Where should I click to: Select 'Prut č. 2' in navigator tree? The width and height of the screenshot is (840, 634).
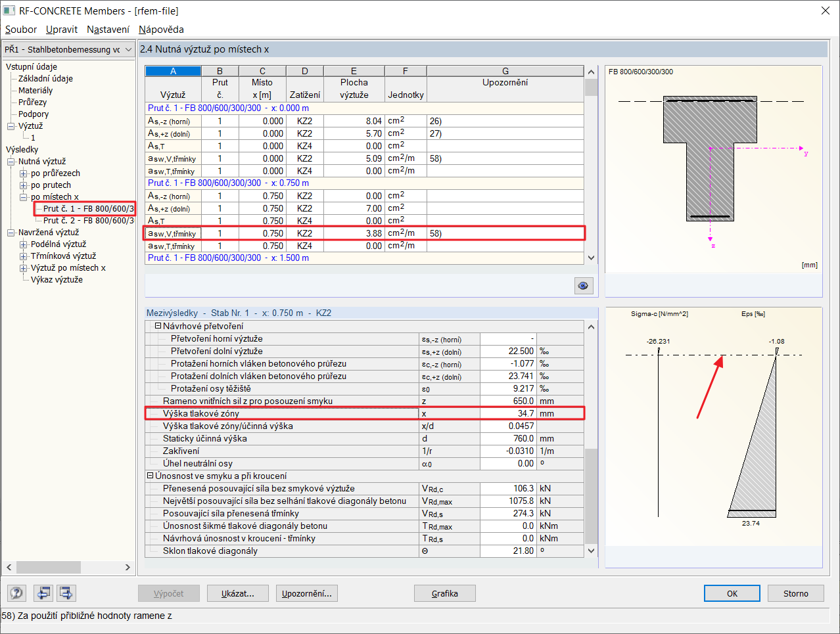88,221
